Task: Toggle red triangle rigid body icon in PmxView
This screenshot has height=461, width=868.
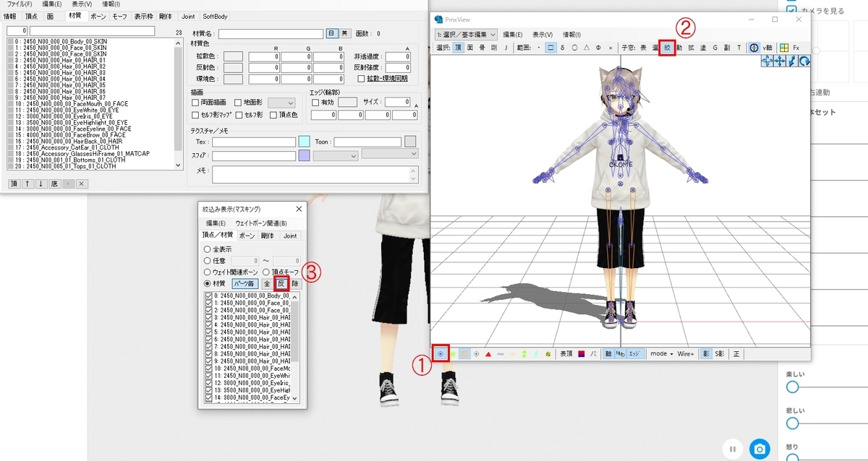Action: coord(488,353)
